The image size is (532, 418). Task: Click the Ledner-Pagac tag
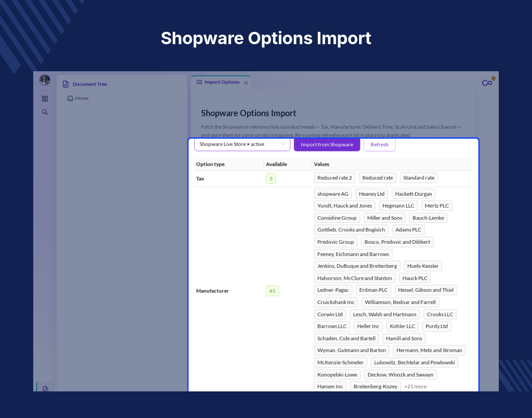click(x=333, y=290)
